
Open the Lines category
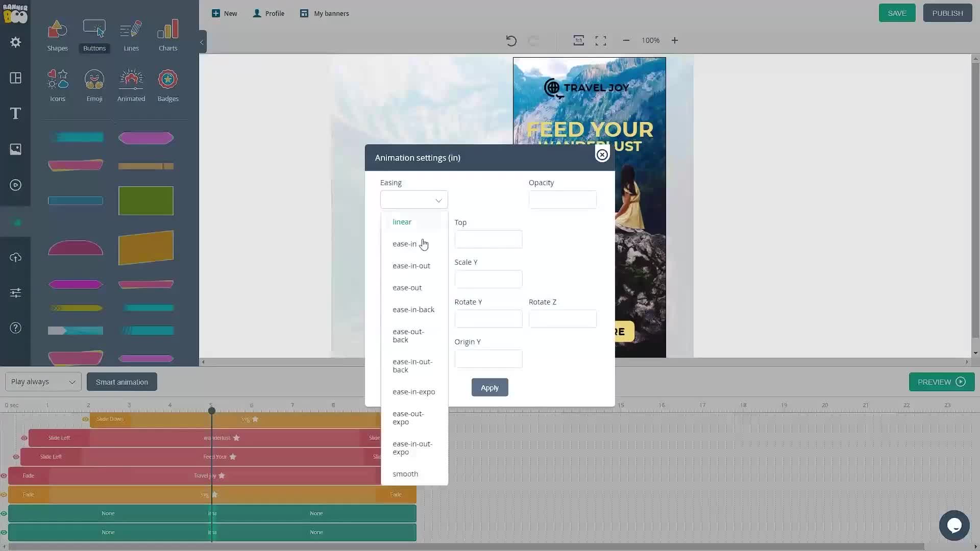click(x=131, y=35)
